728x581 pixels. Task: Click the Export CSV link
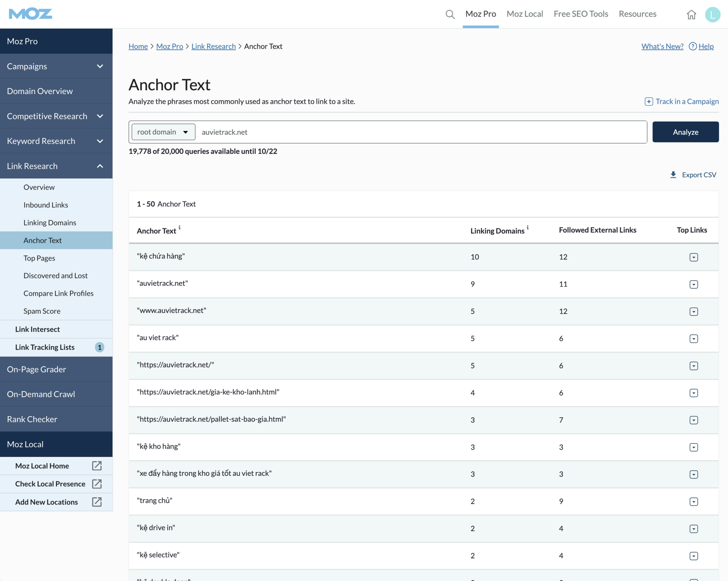click(699, 175)
